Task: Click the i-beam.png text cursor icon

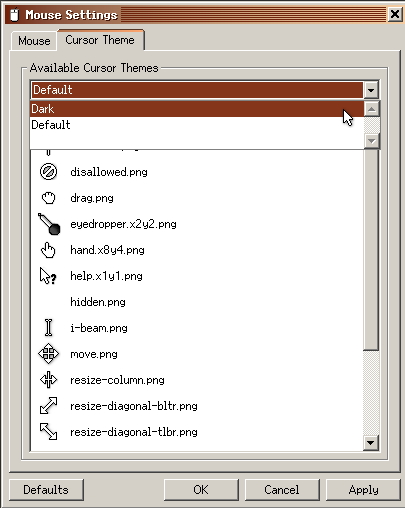Action: [x=48, y=328]
